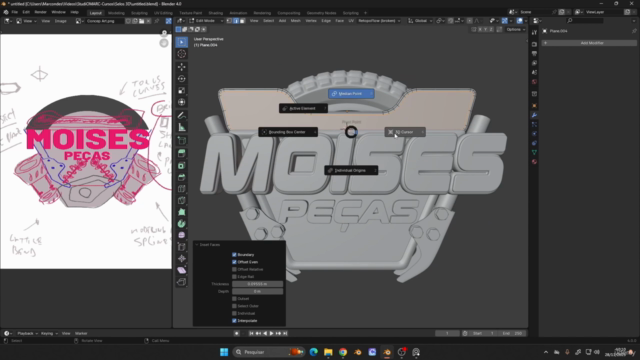Choose Active Element in pie menu
This screenshot has height=360, width=640.
click(x=303, y=108)
